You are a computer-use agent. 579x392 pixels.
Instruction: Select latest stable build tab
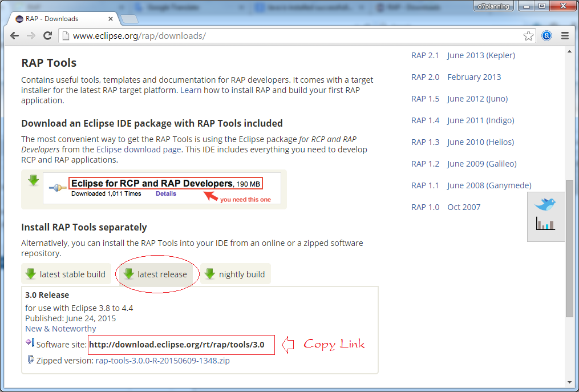point(66,274)
